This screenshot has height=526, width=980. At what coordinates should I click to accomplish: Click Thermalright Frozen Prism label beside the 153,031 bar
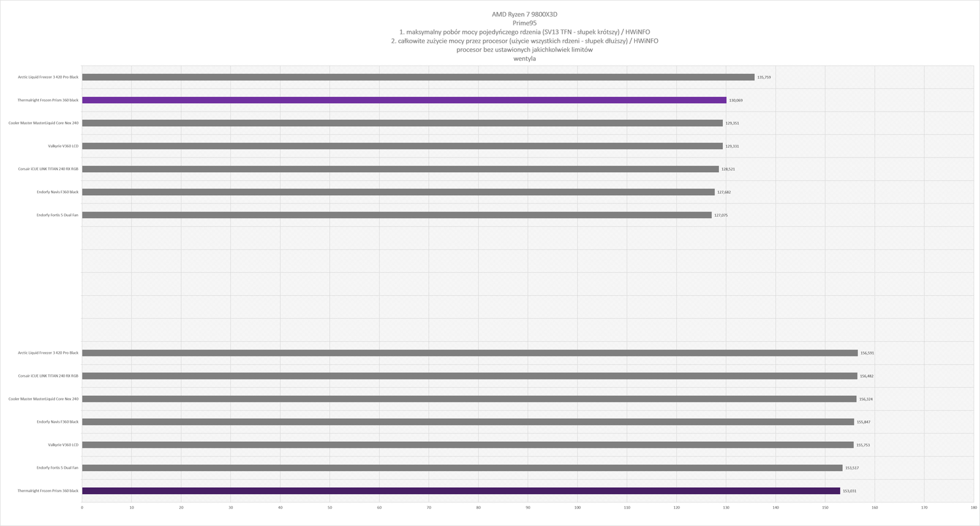pos(48,491)
